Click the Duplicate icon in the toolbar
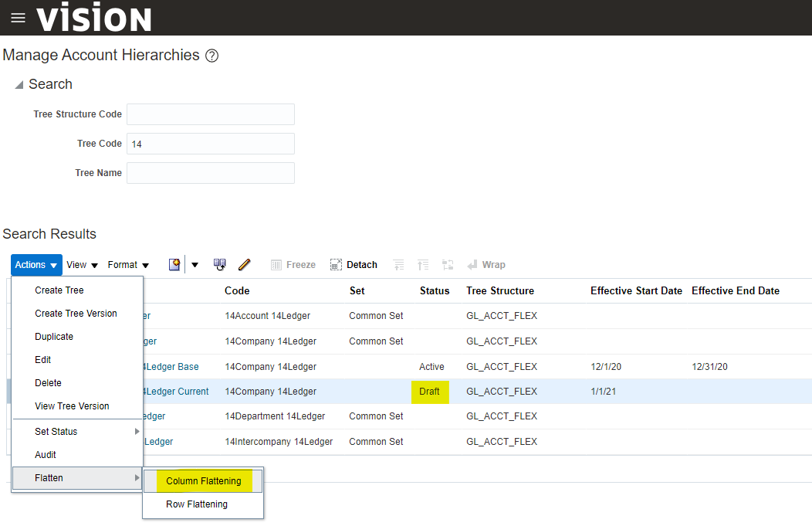The image size is (812, 526). click(x=220, y=265)
